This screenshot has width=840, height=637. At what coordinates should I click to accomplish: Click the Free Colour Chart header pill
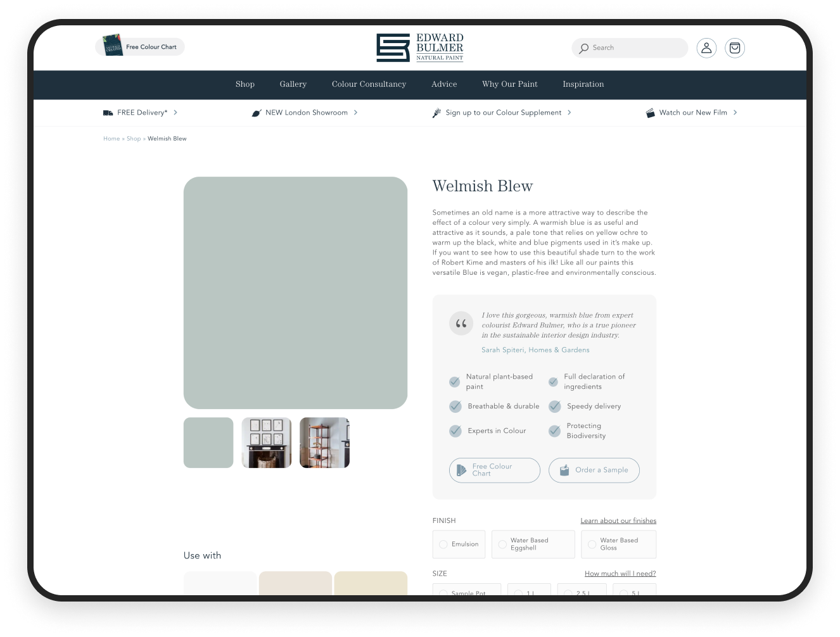pyautogui.click(x=140, y=47)
